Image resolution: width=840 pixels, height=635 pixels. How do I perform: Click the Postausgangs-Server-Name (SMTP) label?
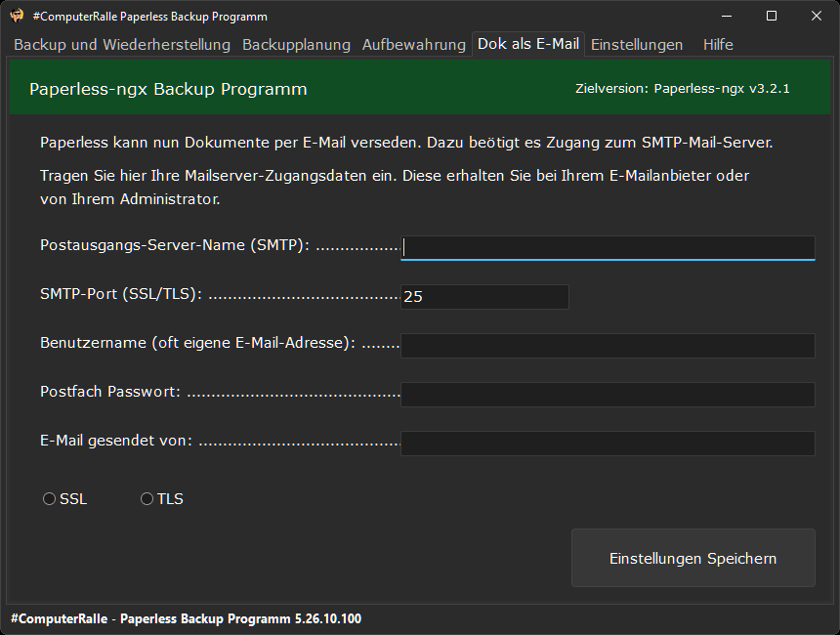(175, 245)
